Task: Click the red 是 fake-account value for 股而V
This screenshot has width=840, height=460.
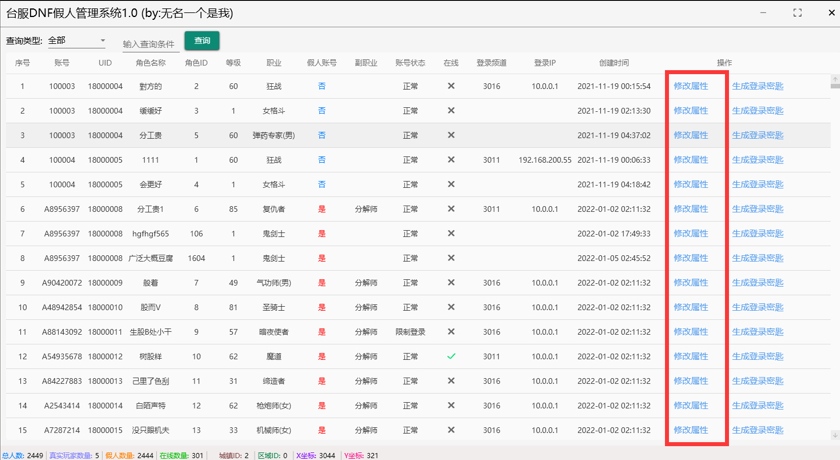Action: pyautogui.click(x=321, y=307)
